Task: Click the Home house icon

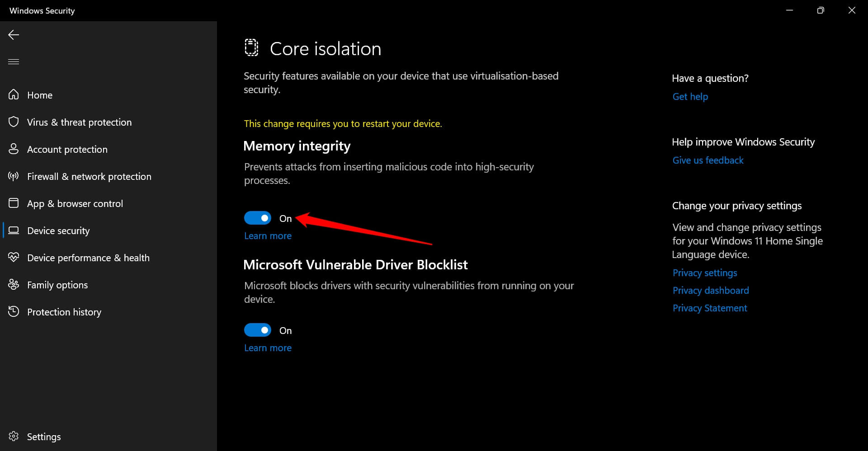Action: [14, 94]
